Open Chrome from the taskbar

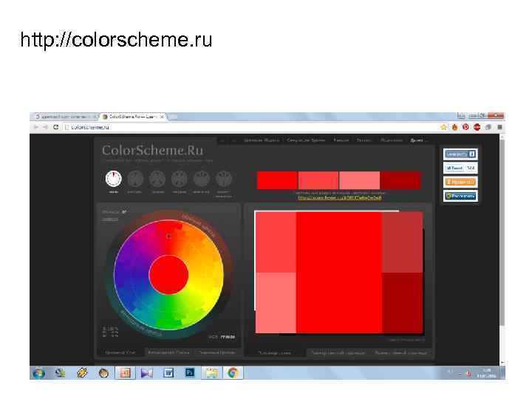[233, 373]
